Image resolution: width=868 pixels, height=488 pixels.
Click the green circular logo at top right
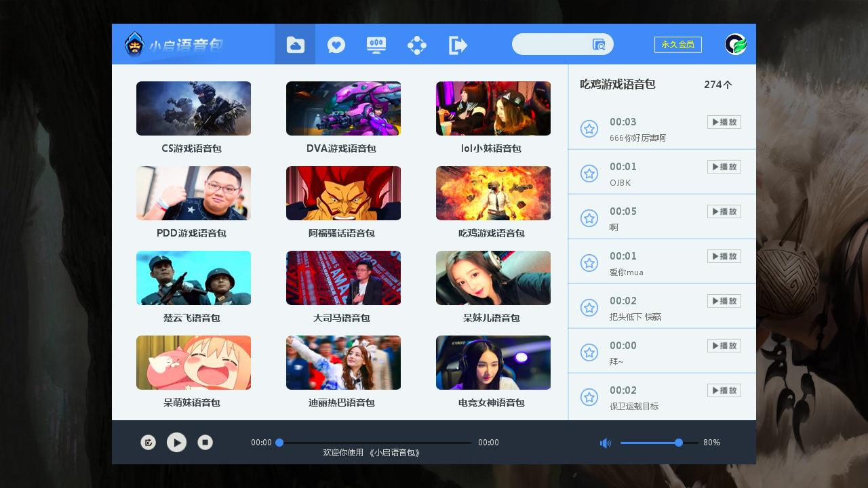(x=735, y=44)
